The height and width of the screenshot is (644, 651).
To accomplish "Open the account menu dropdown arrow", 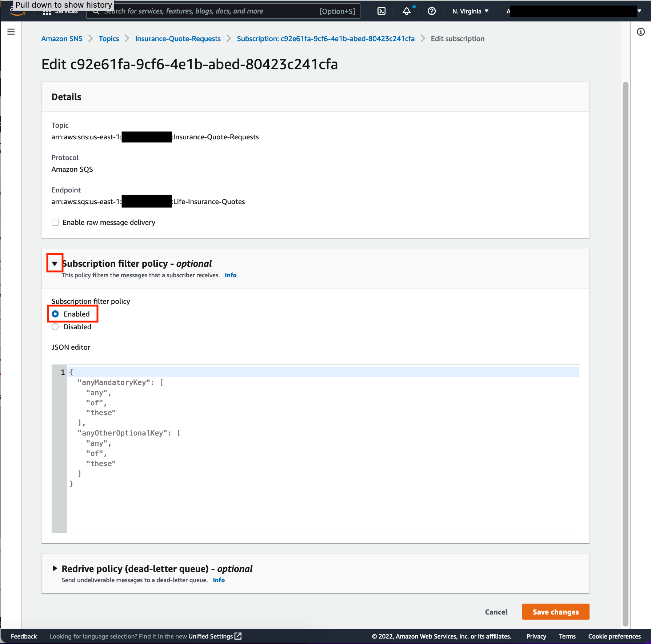I will [639, 11].
